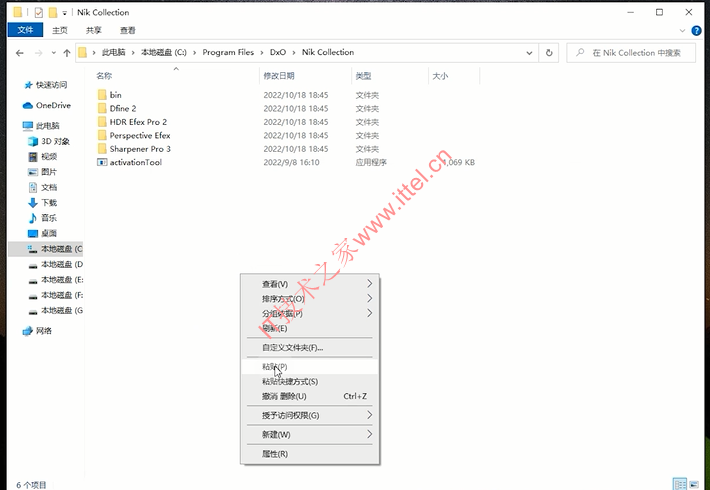Open the Help question mark icon
The width and height of the screenshot is (710, 490).
click(696, 31)
